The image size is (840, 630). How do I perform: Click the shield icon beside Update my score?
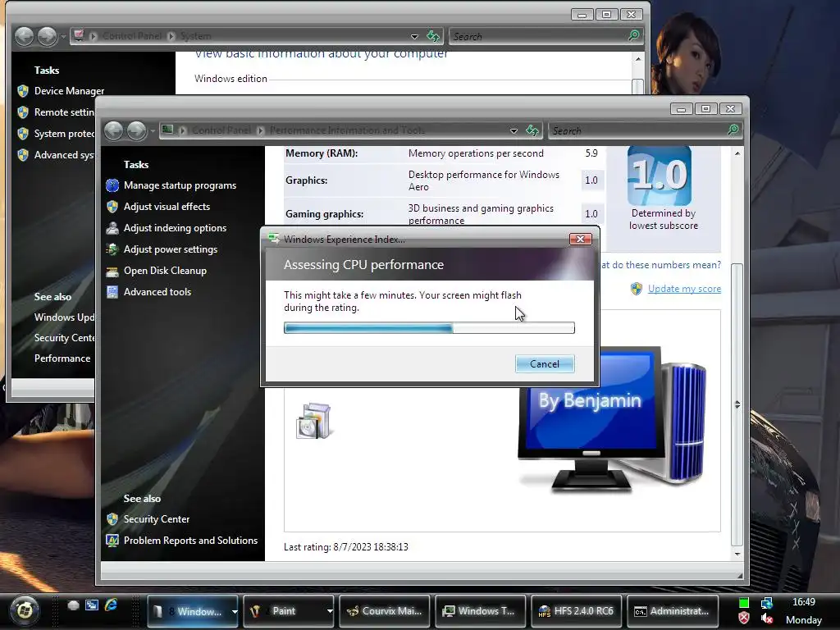637,289
